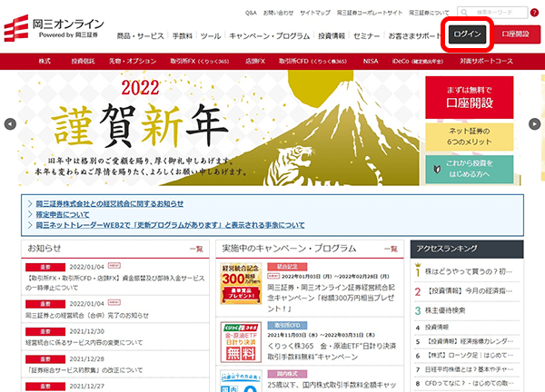
Task: Click the ログイン button
Action: pyautogui.click(x=467, y=34)
